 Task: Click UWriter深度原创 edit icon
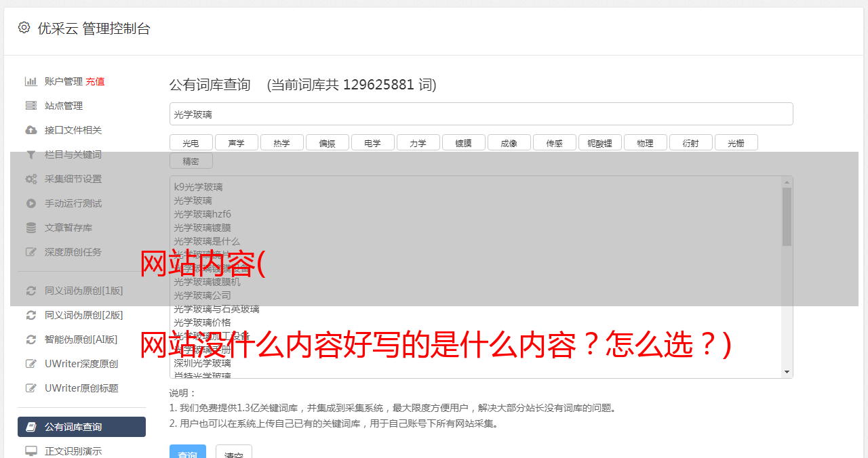coord(31,364)
